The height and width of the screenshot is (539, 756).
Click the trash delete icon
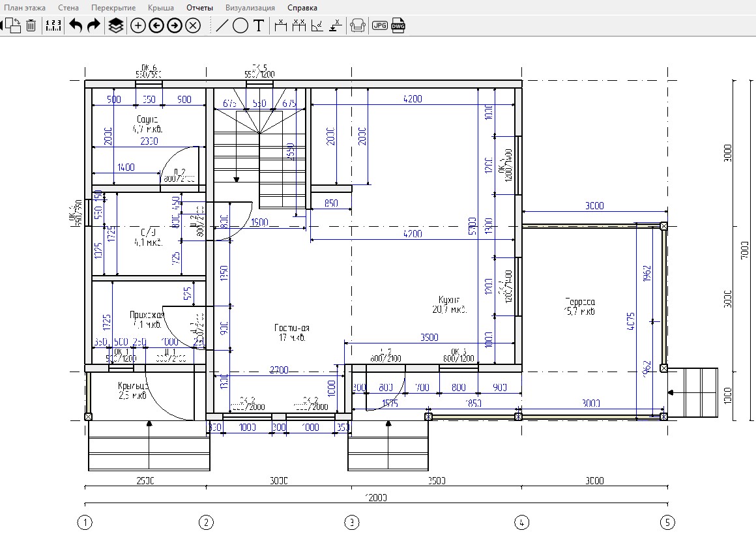31,25
